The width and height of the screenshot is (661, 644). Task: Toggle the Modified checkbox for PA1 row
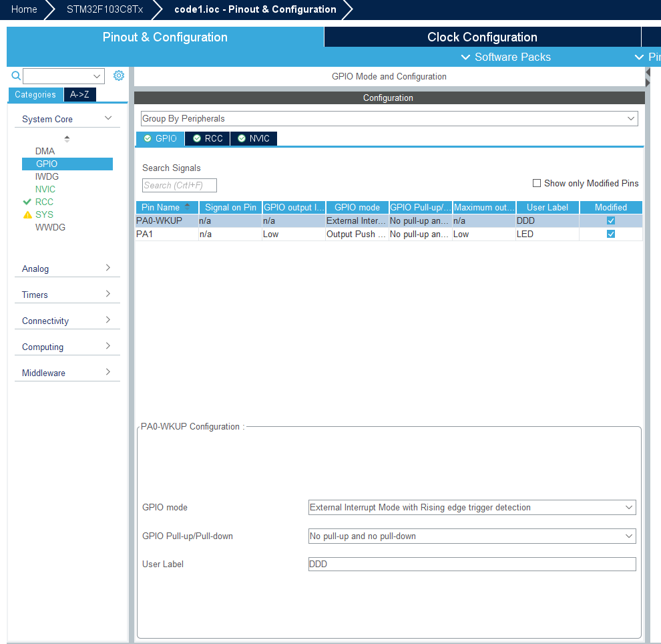(610, 234)
